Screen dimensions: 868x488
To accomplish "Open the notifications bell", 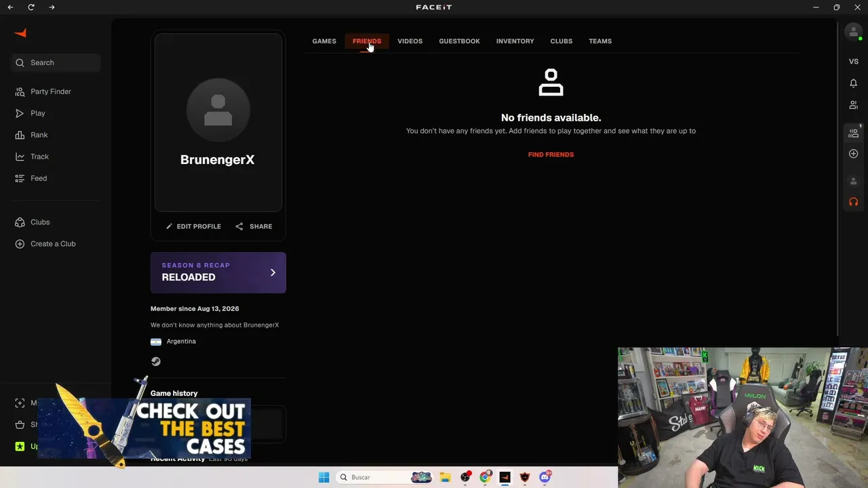I will [854, 83].
